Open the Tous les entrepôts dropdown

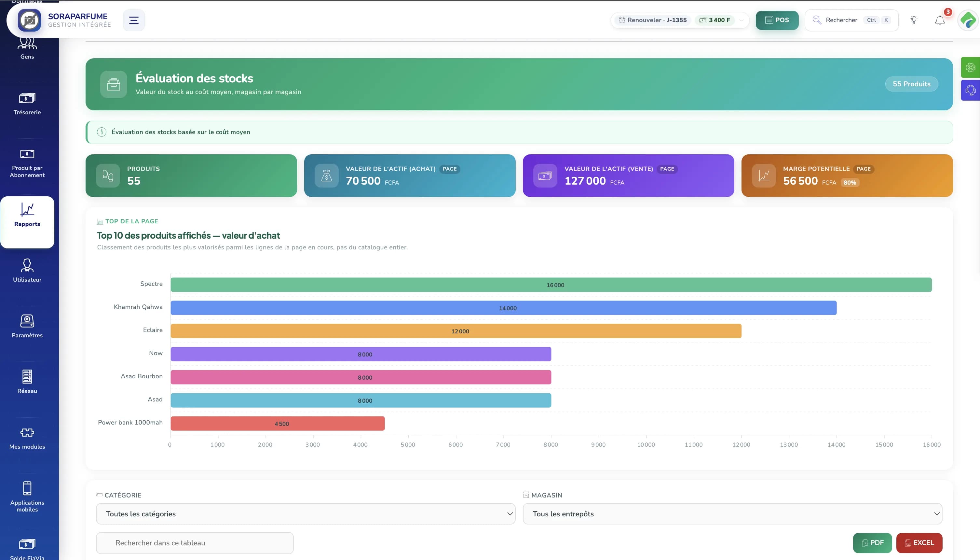(x=732, y=514)
